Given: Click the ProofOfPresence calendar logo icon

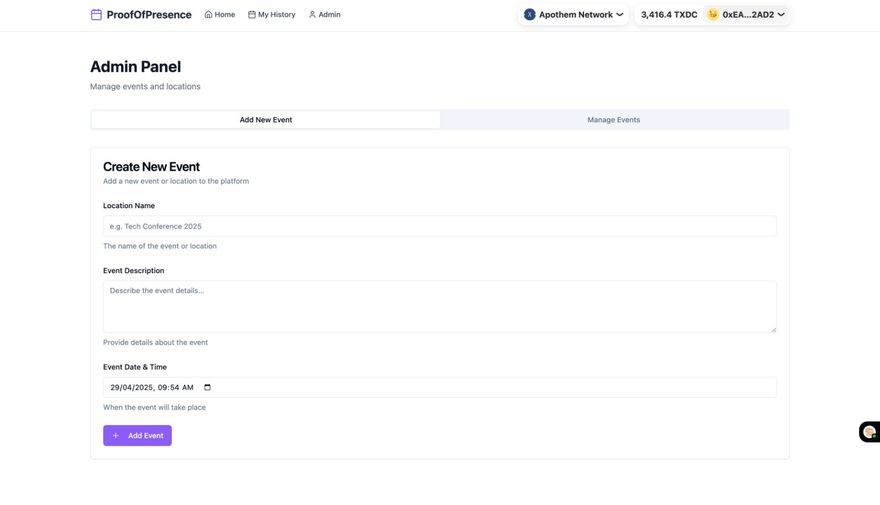Looking at the screenshot, I should [x=96, y=15].
